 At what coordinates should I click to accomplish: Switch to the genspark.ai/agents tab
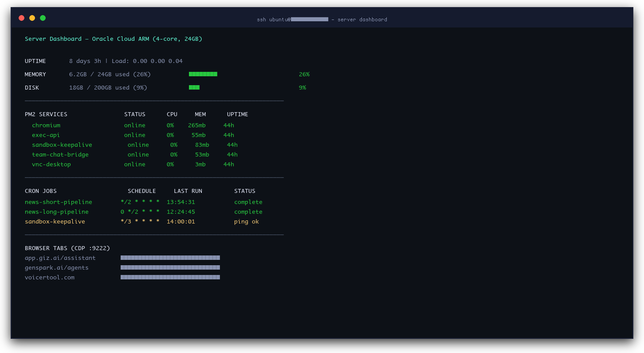pos(56,267)
